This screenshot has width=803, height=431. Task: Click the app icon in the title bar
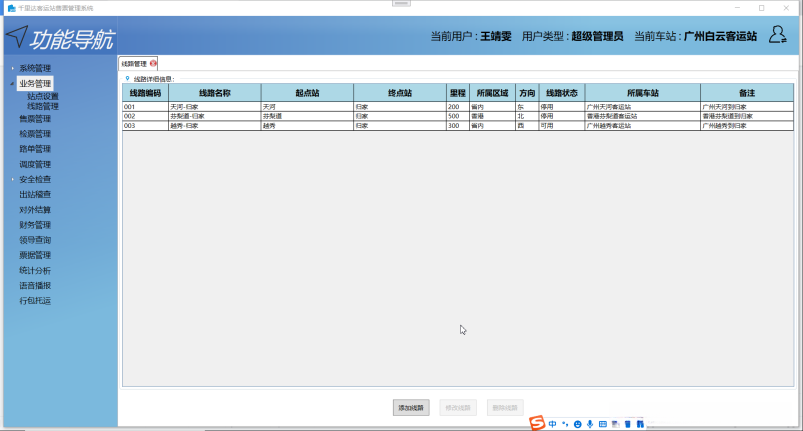(x=11, y=8)
